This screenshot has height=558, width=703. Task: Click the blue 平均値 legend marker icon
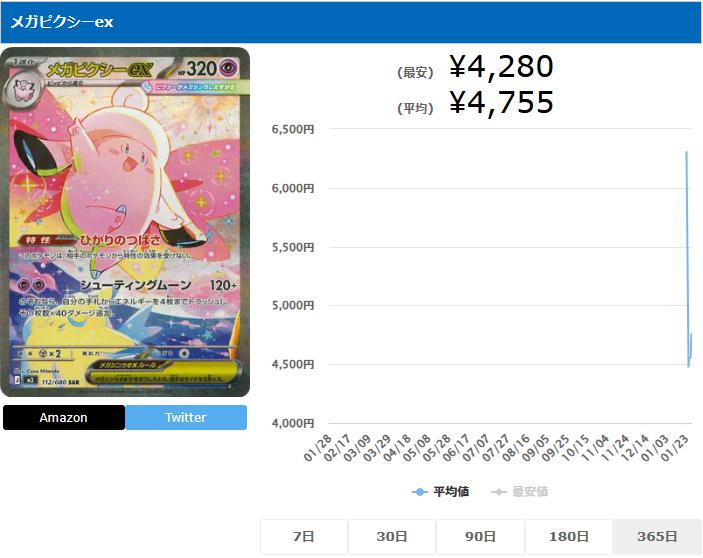pos(420,492)
